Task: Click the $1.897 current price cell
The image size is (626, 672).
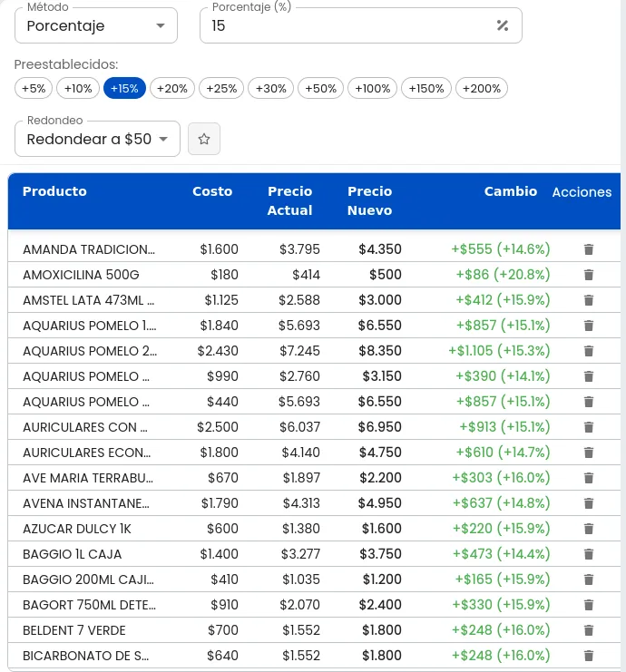Action: (301, 478)
